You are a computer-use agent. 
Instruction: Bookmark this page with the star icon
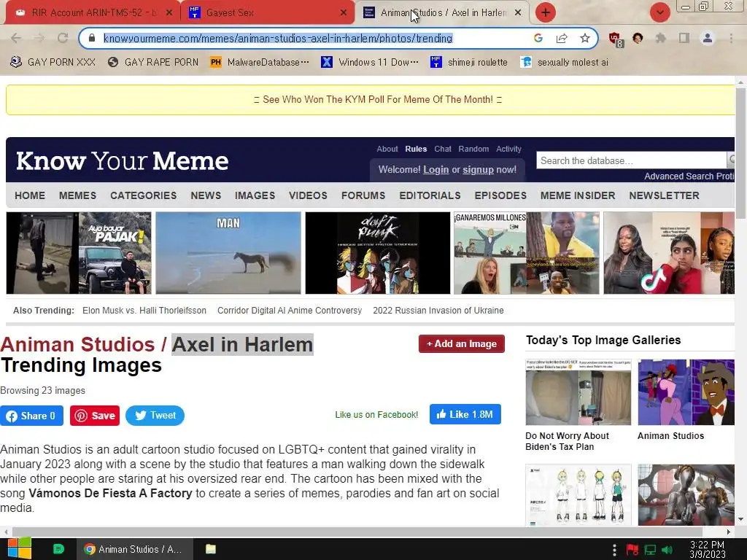[585, 38]
